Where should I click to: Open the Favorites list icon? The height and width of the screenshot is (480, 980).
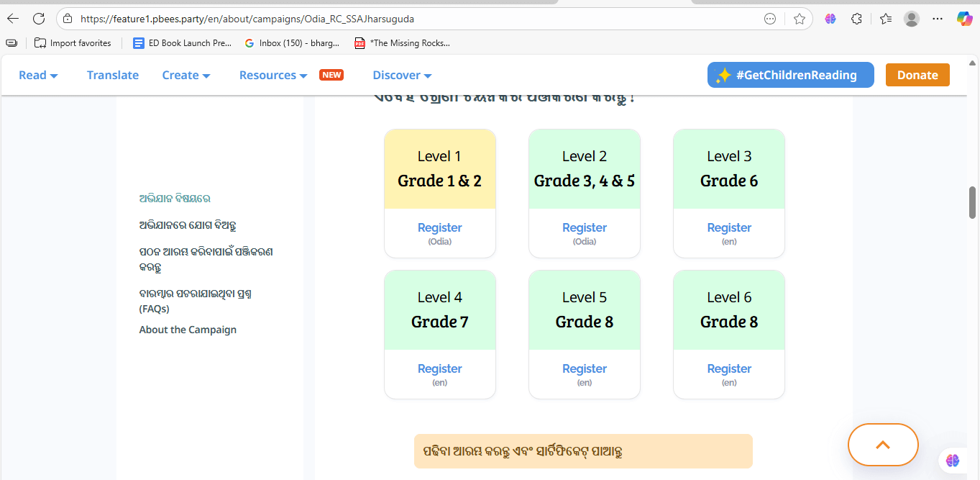tap(885, 19)
